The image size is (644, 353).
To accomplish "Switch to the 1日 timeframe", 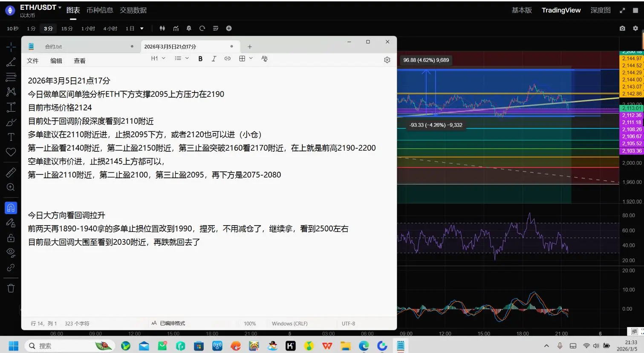I will pos(130,29).
